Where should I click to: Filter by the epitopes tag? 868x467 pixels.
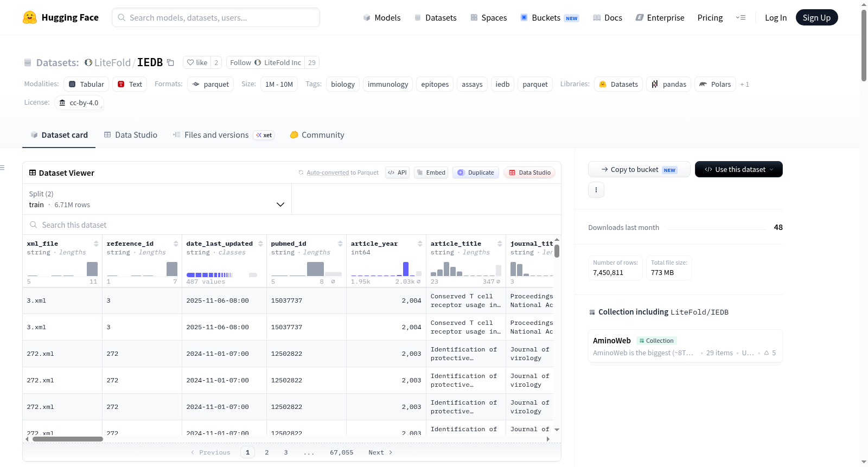435,84
